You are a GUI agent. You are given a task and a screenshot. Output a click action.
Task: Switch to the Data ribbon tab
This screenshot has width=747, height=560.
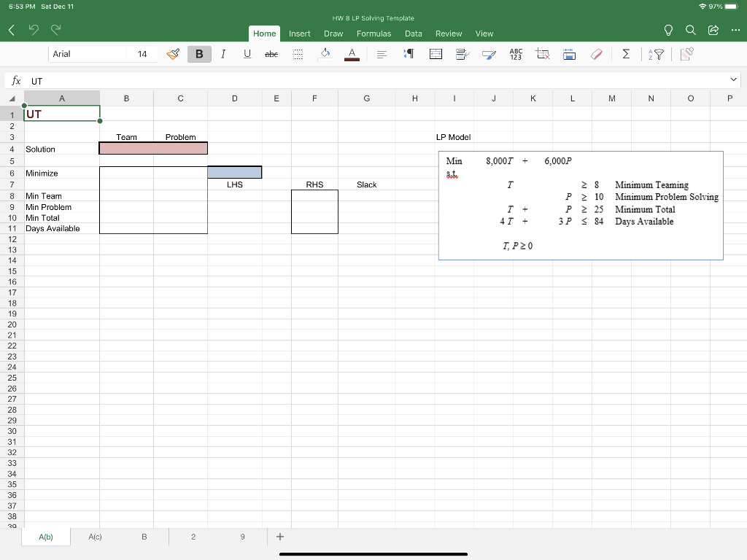point(414,34)
